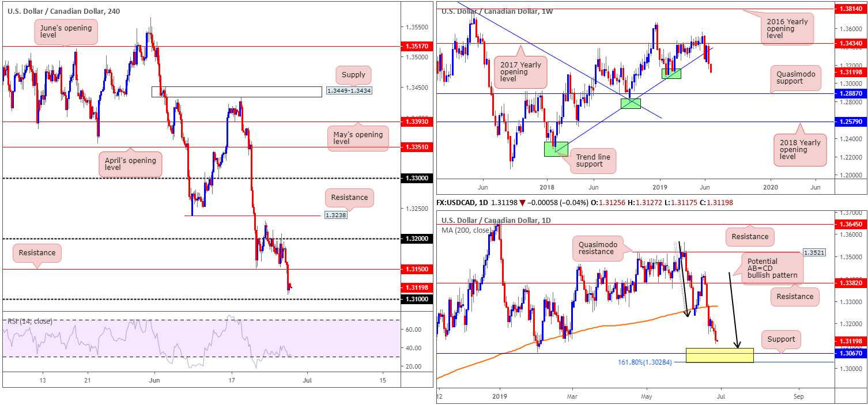Click the 1.35170 price label
This screenshot has width=868, height=405.
coord(416,46)
